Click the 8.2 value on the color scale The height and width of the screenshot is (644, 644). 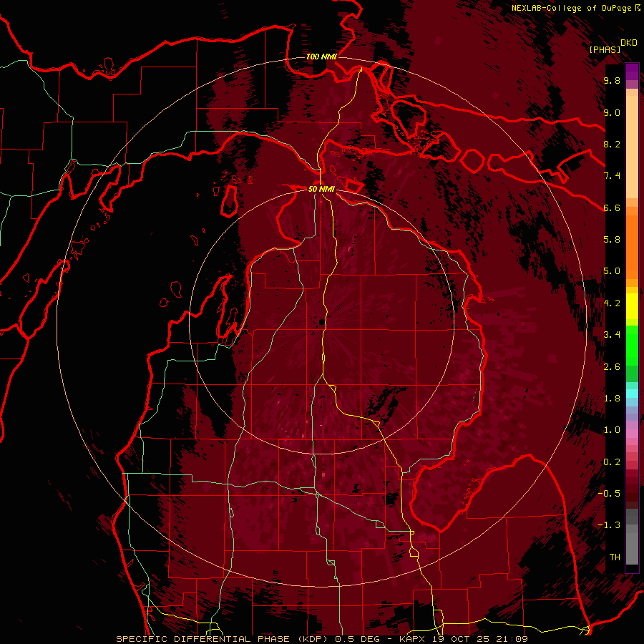pyautogui.click(x=612, y=144)
